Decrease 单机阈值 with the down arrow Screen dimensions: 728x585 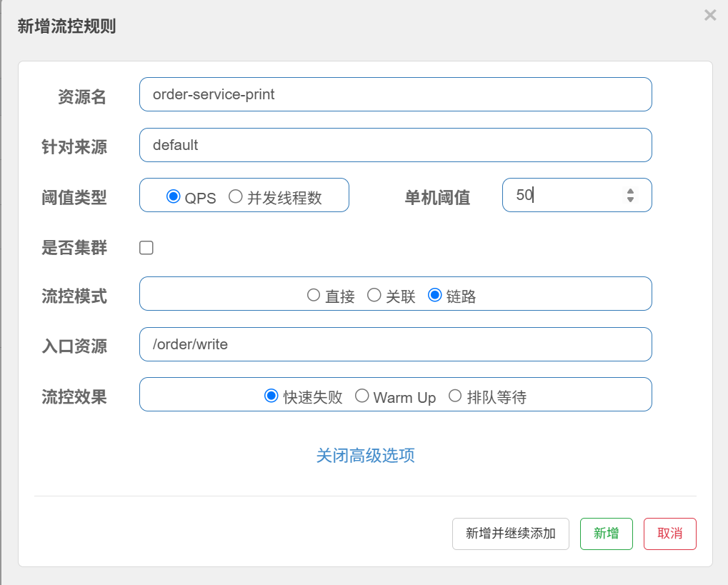[630, 199]
